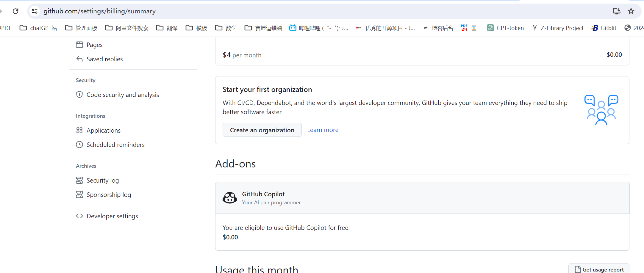
Task: Reload the page with the refresh icon
Action: coord(15,11)
